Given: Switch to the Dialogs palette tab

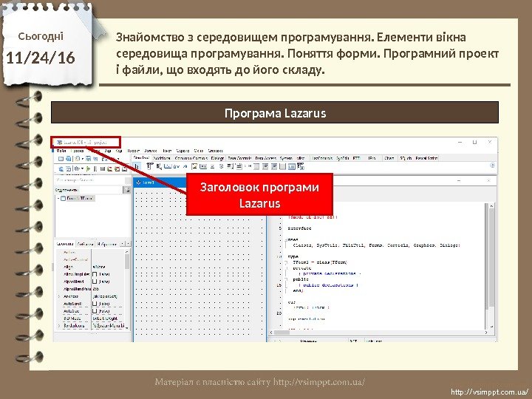Looking at the screenshot, I should 217,158.
